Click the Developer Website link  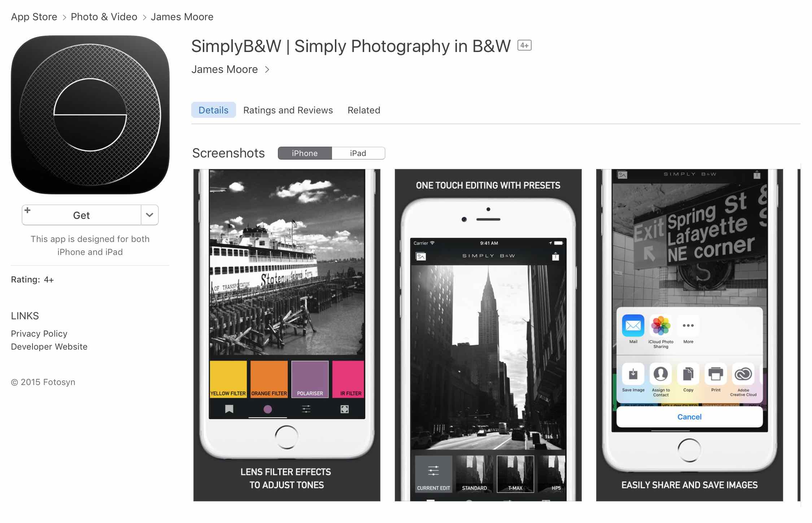tap(49, 346)
